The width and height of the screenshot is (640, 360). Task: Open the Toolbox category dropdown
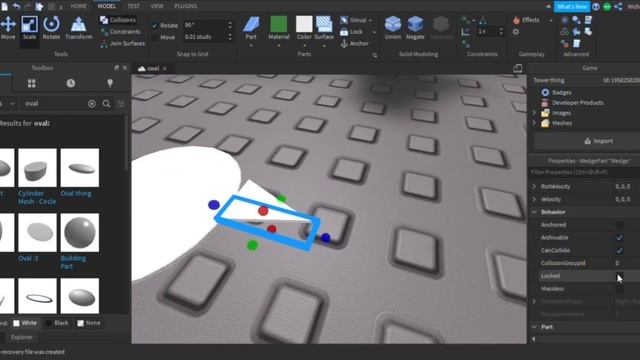click(13, 104)
